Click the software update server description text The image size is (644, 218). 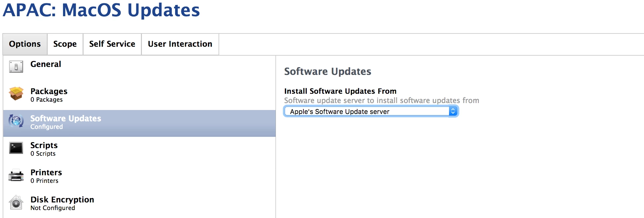tap(382, 100)
